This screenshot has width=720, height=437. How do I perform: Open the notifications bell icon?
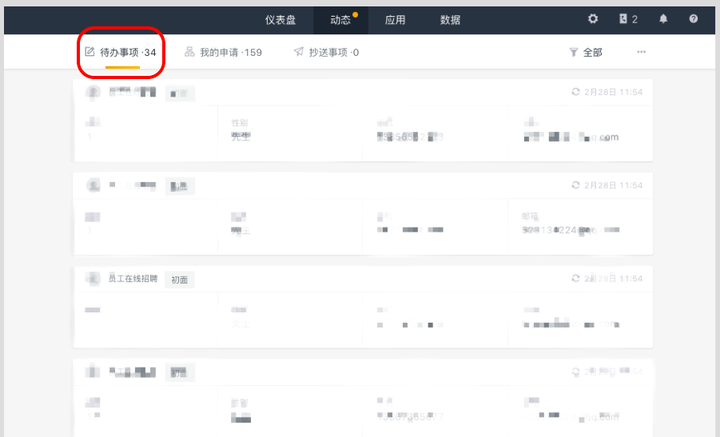tap(663, 19)
